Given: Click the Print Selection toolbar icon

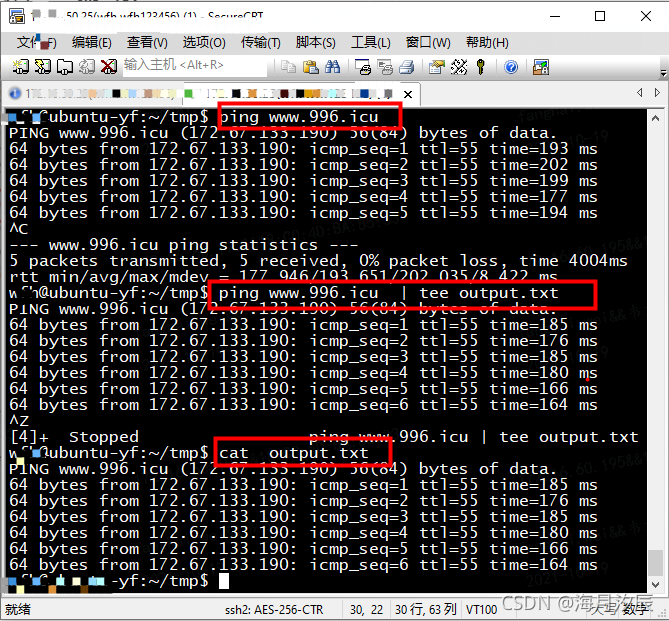Looking at the screenshot, I should click(385, 67).
